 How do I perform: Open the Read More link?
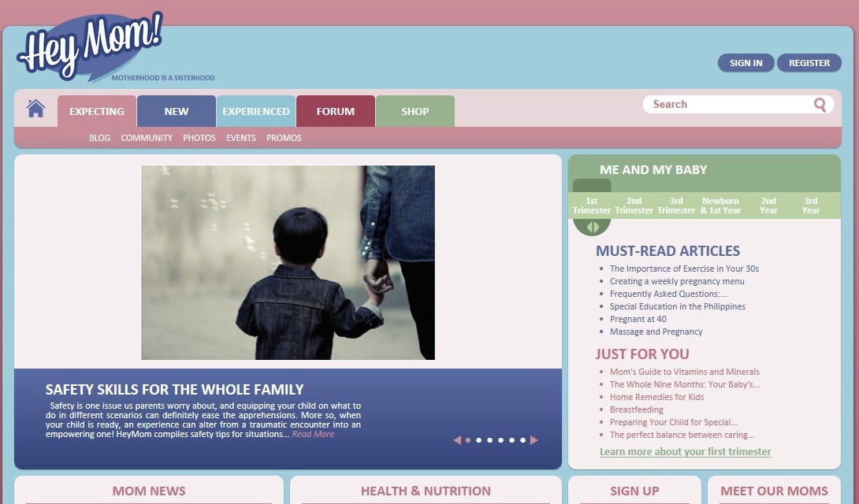pos(313,434)
